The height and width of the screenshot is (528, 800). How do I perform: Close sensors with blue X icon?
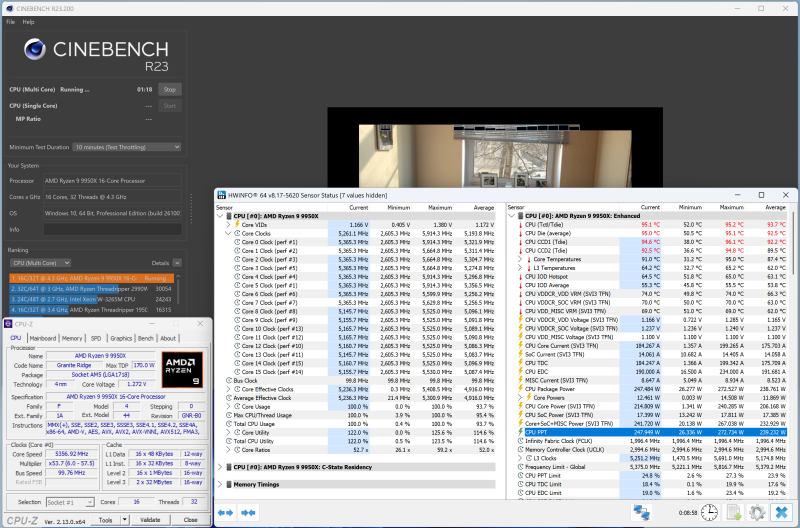click(781, 511)
